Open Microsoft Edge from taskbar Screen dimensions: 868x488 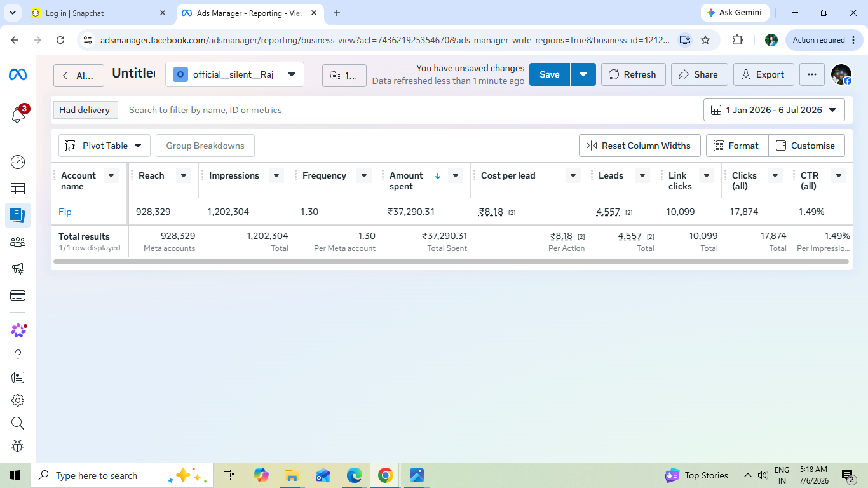[354, 475]
